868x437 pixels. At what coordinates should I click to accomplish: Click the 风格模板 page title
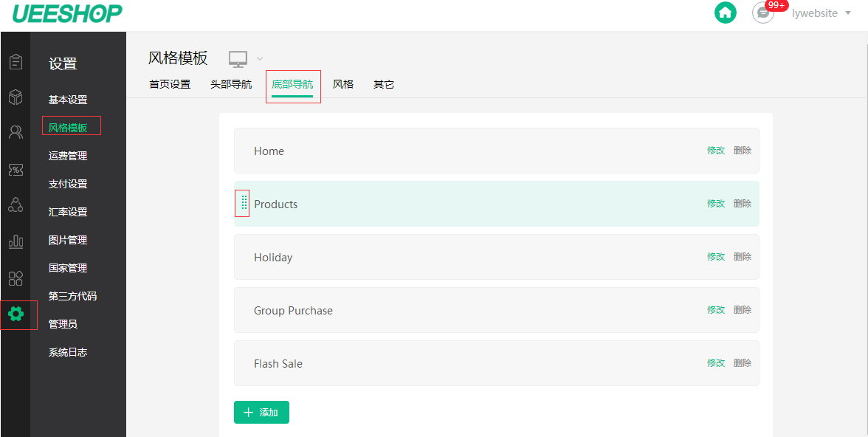(x=178, y=58)
